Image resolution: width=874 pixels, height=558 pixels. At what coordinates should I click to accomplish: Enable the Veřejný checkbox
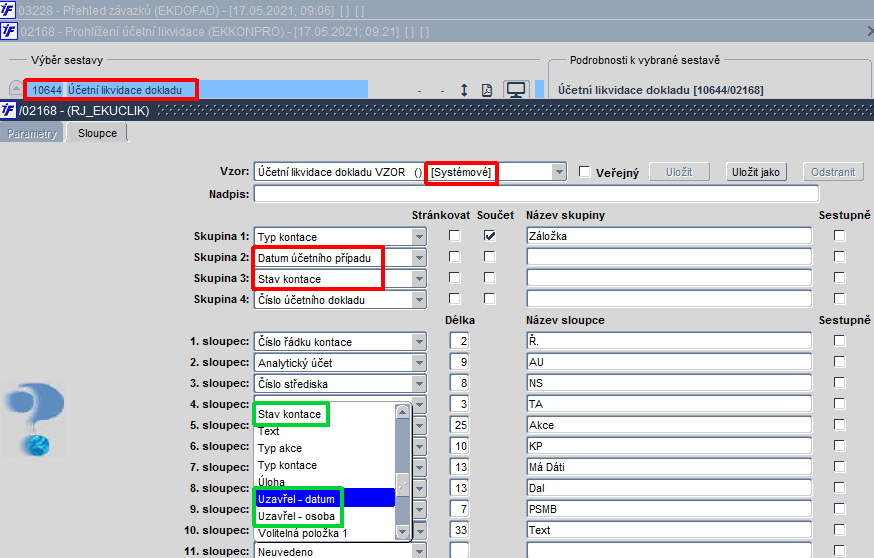[584, 172]
